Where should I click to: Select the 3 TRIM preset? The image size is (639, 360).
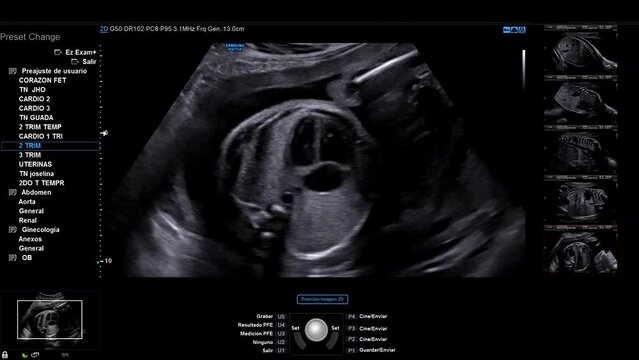pos(30,155)
